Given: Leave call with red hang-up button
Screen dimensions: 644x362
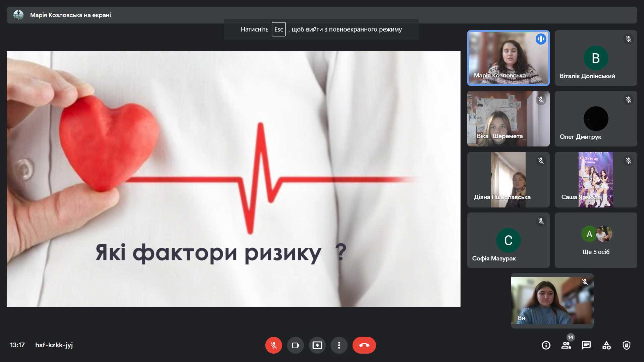Looking at the screenshot, I should point(364,345).
